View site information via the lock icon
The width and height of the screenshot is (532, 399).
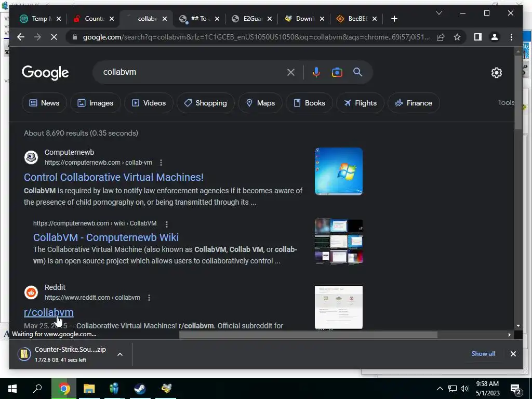tap(75, 37)
